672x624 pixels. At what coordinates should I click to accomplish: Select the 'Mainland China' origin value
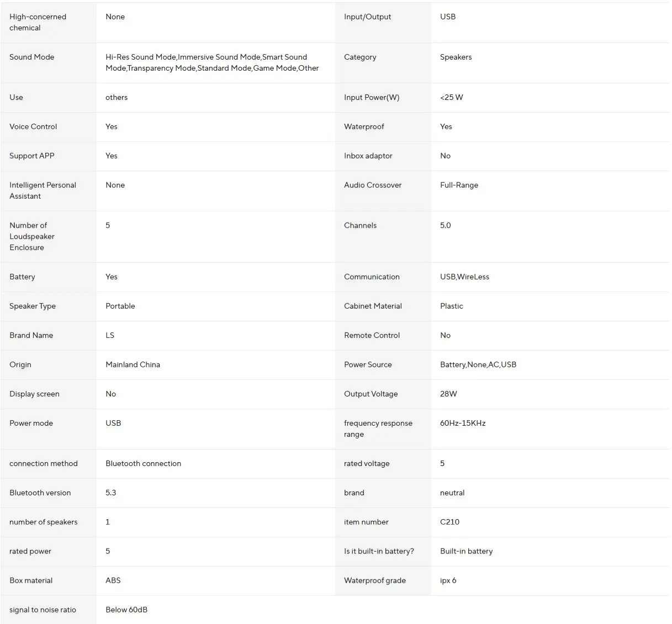(133, 364)
